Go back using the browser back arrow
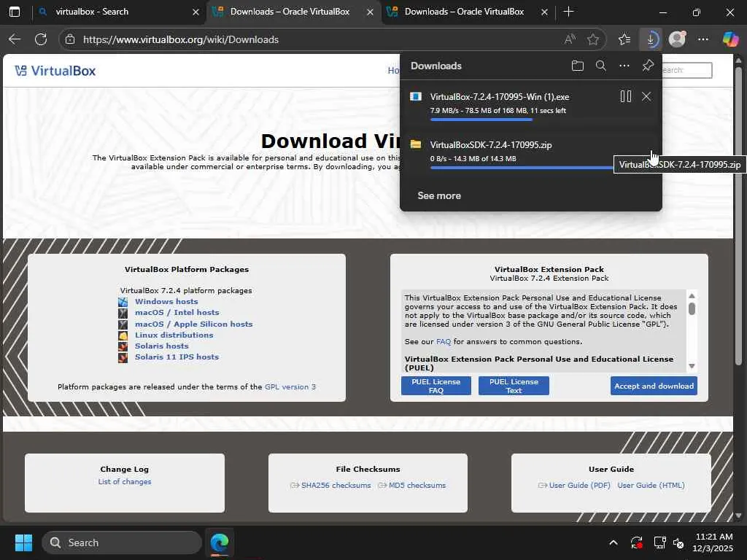The height and width of the screenshot is (560, 747). pyautogui.click(x=15, y=39)
